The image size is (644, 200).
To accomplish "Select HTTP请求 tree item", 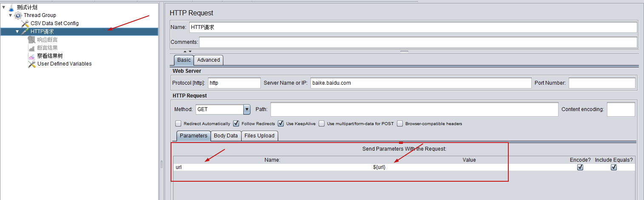I will (42, 31).
